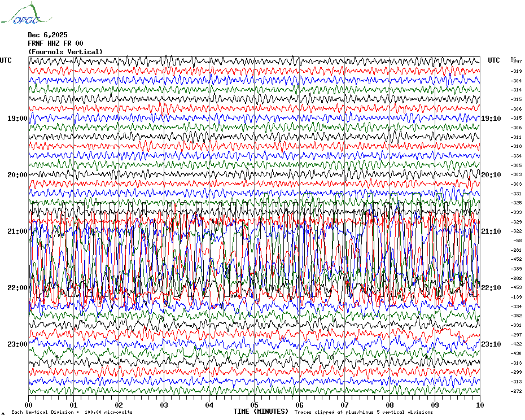
Task: Click the DC value '-452'
Action: click(x=517, y=259)
